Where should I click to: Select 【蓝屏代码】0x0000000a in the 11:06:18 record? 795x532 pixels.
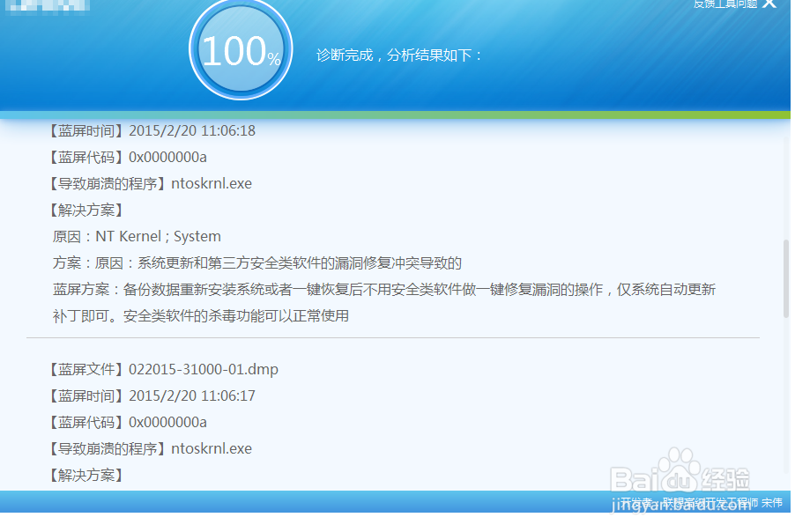pyautogui.click(x=127, y=157)
